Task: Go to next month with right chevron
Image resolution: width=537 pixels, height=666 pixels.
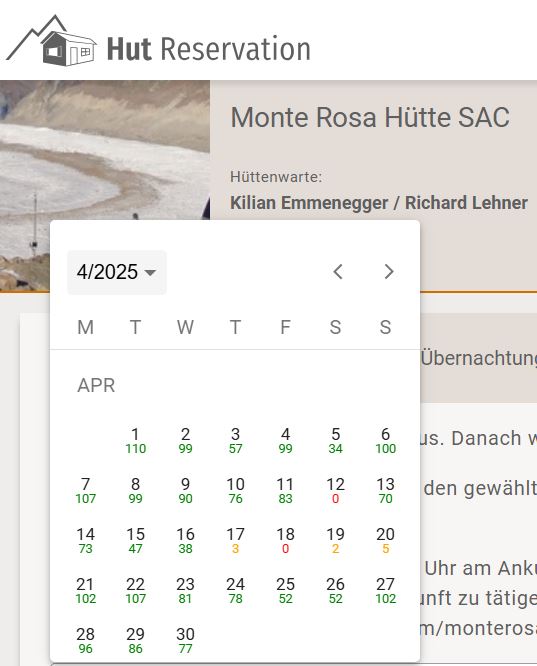Action: click(x=388, y=272)
